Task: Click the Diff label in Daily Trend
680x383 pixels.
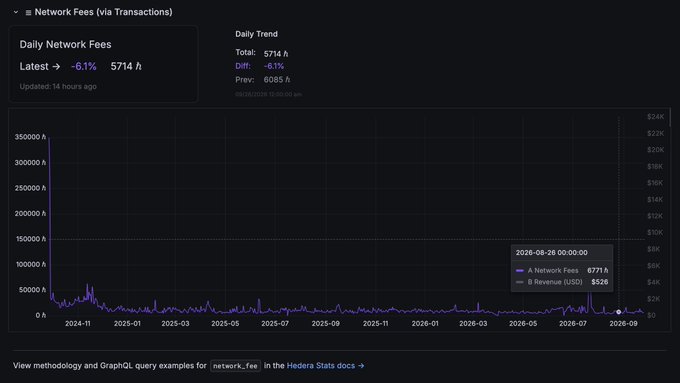Action: click(243, 66)
